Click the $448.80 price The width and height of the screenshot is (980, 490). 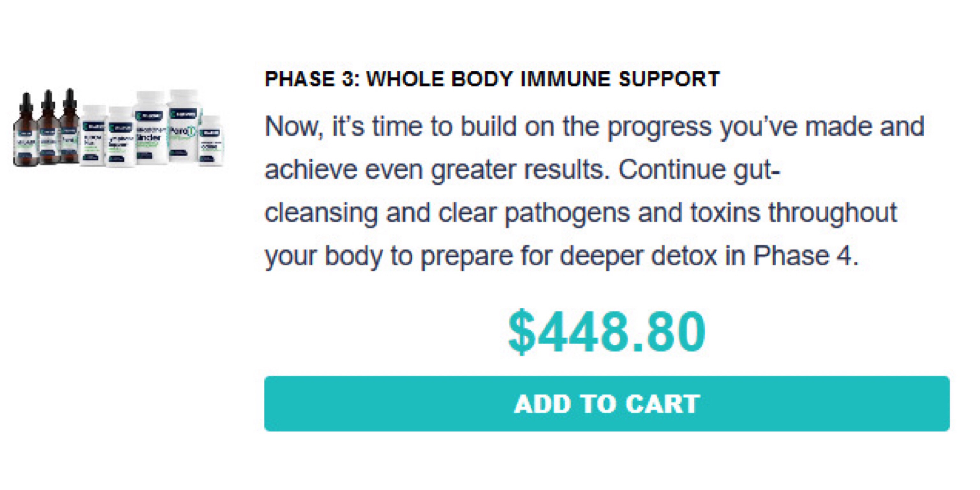coord(607,332)
